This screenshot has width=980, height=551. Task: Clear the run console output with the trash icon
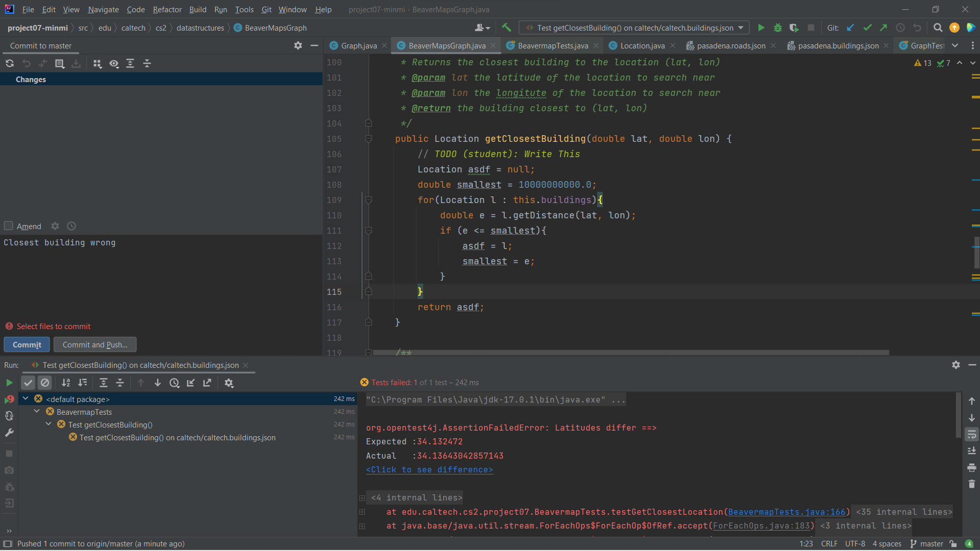(972, 484)
